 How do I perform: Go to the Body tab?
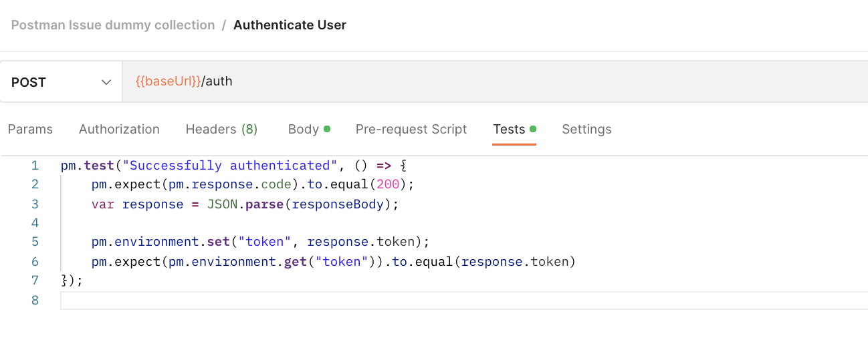click(x=303, y=129)
